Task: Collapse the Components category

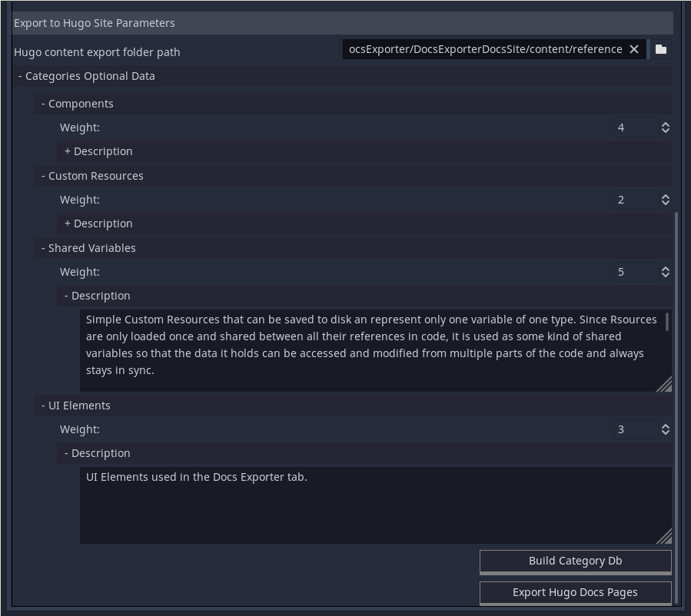Action: pos(77,104)
